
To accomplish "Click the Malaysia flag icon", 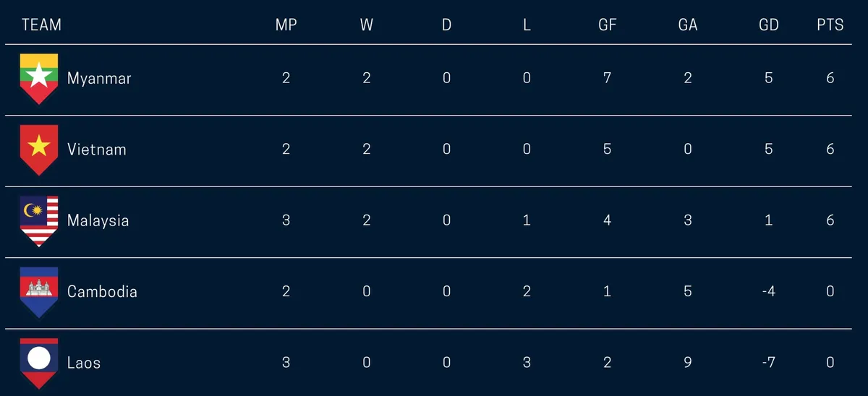I will 38,221.
